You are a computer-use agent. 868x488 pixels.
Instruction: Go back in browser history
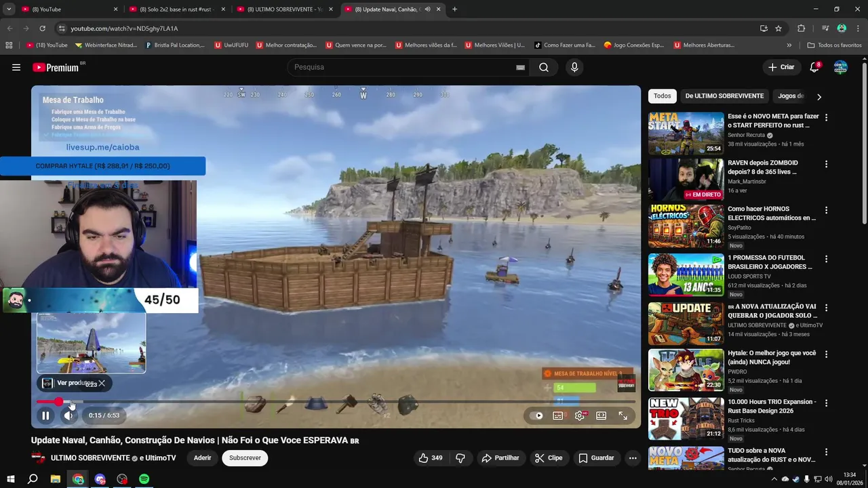tap(9, 28)
